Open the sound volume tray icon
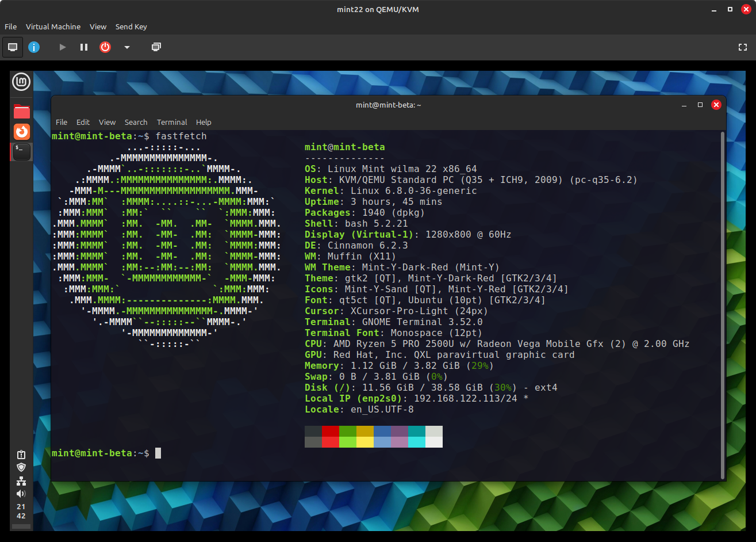 (21, 494)
